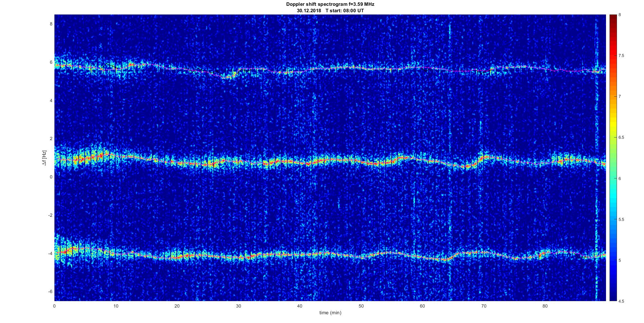Click x-axis tick label '20'

tap(177, 306)
